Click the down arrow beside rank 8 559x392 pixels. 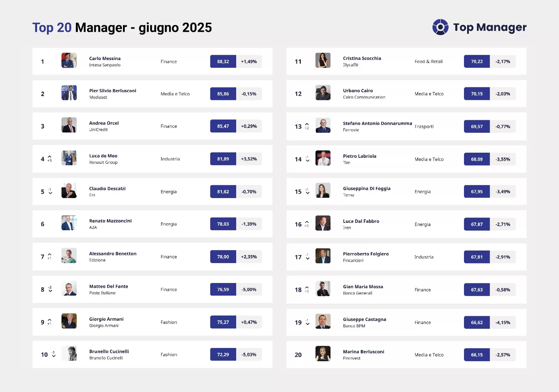[50, 291]
